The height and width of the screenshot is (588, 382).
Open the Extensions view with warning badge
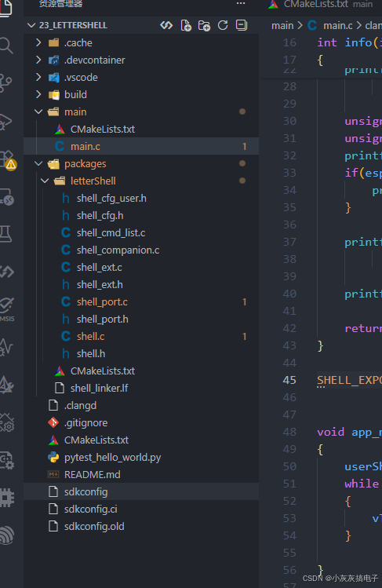point(8,159)
